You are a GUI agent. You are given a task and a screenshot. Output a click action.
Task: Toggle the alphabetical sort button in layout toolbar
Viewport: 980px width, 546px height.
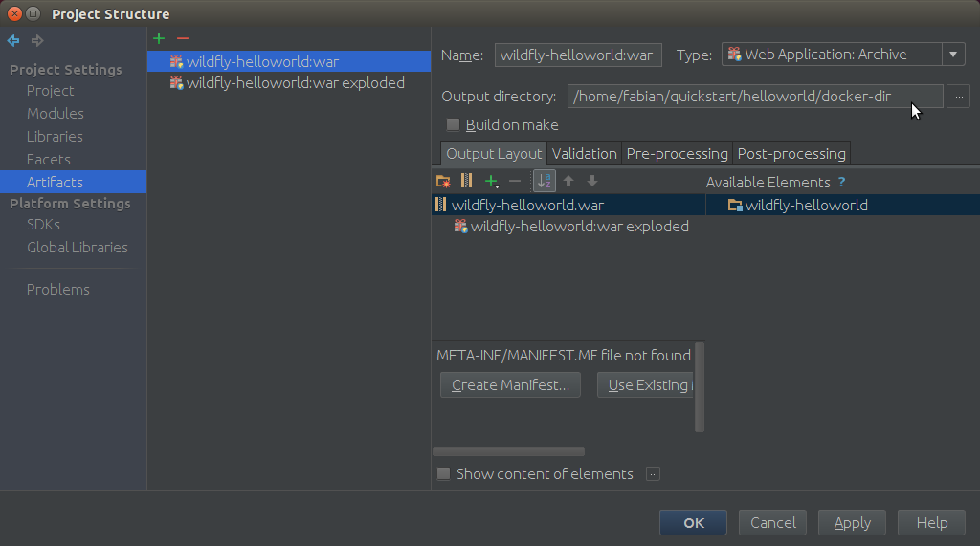click(x=544, y=181)
